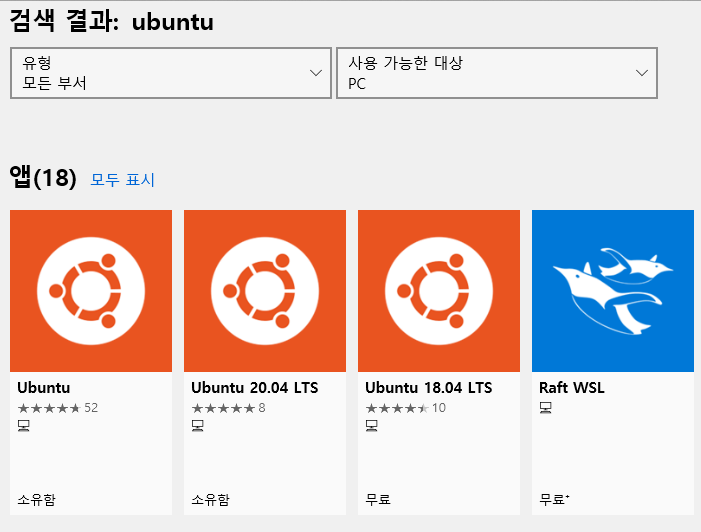Click Ubuntu 18.04 LTS 10-rating stars
This screenshot has width=701, height=532.
click(397, 408)
